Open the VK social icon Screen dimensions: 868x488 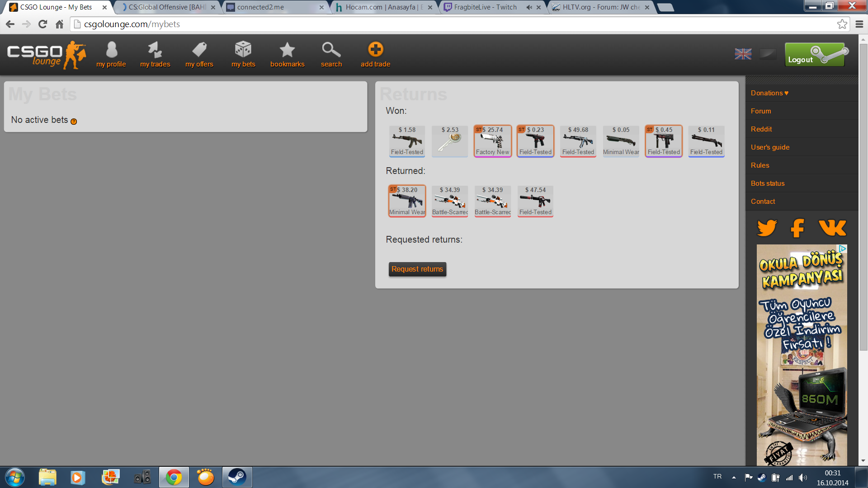pyautogui.click(x=832, y=228)
